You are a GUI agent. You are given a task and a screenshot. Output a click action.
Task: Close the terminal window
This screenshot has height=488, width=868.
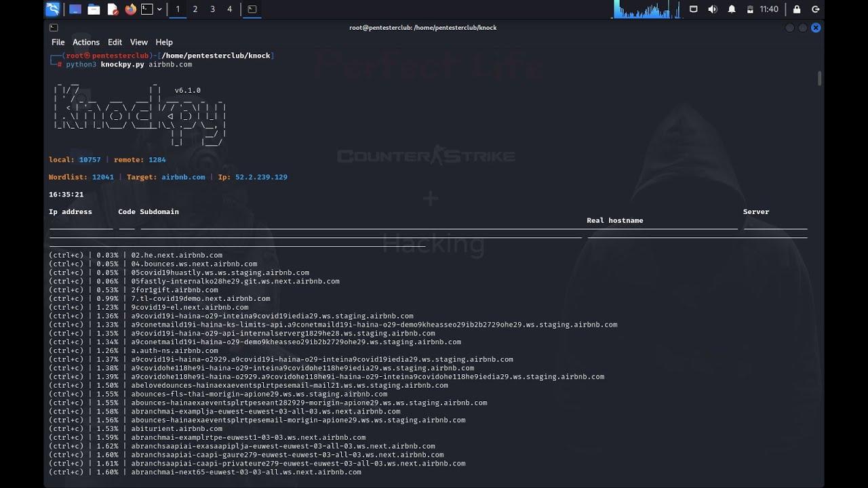[816, 28]
